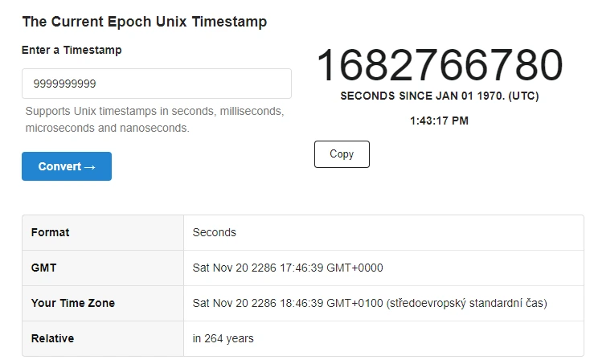This screenshot has width=590, height=364.
Task: Click the Relative row label
Action: point(52,338)
